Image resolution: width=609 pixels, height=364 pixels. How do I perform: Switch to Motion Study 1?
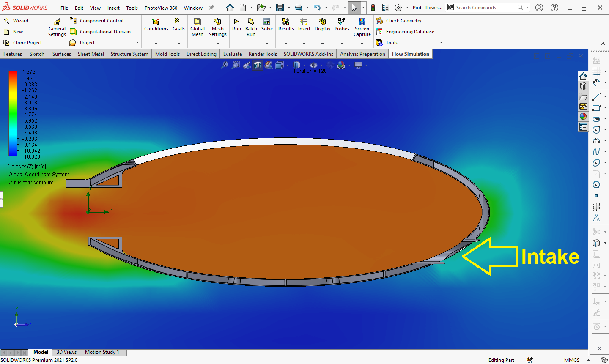point(102,352)
